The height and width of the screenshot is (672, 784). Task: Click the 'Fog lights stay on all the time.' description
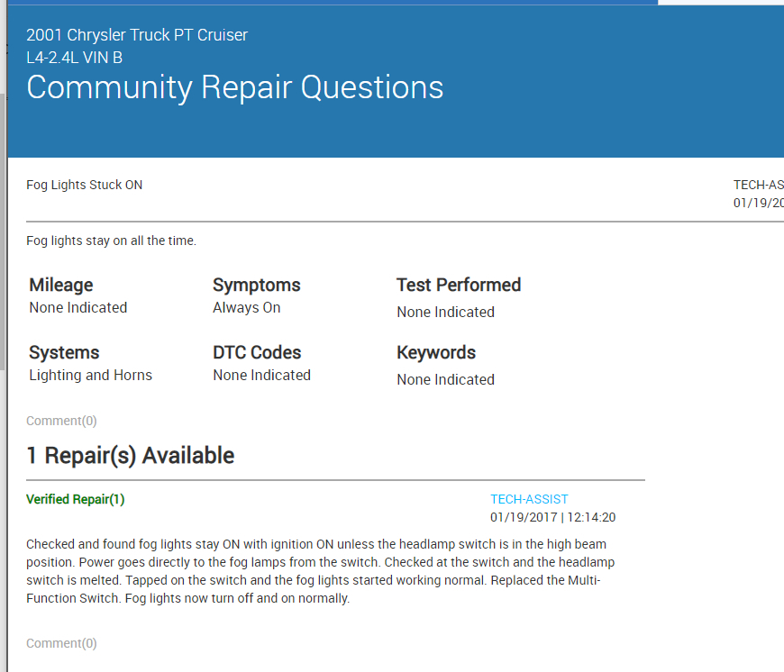click(111, 241)
